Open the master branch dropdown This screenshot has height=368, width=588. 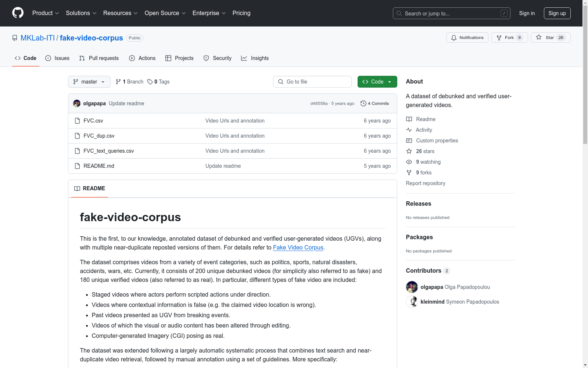coord(89,82)
